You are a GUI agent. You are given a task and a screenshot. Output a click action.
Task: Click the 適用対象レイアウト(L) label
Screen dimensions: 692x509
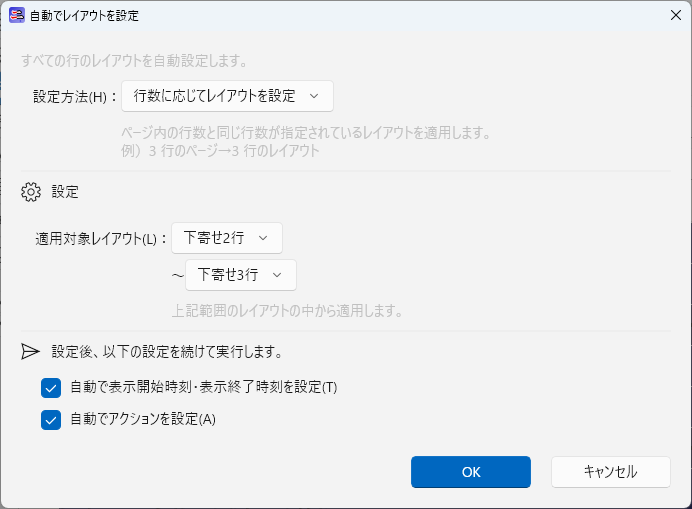(x=96, y=239)
